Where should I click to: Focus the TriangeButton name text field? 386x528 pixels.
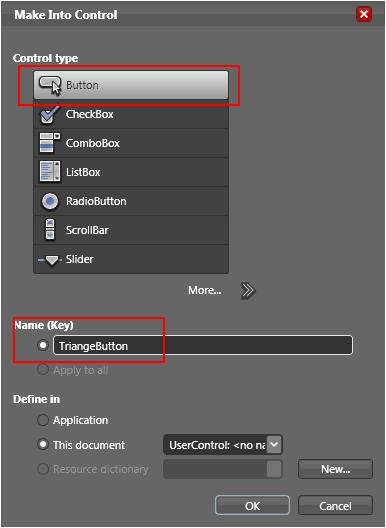point(203,345)
